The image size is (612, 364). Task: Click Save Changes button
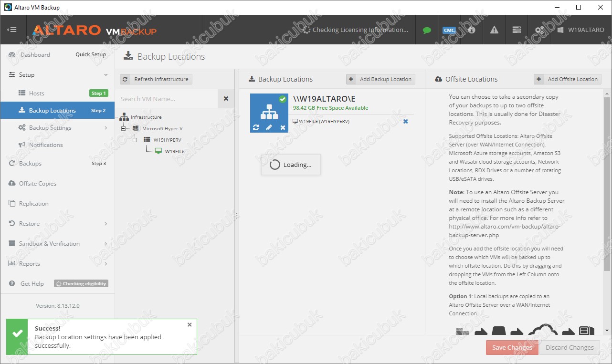click(512, 347)
